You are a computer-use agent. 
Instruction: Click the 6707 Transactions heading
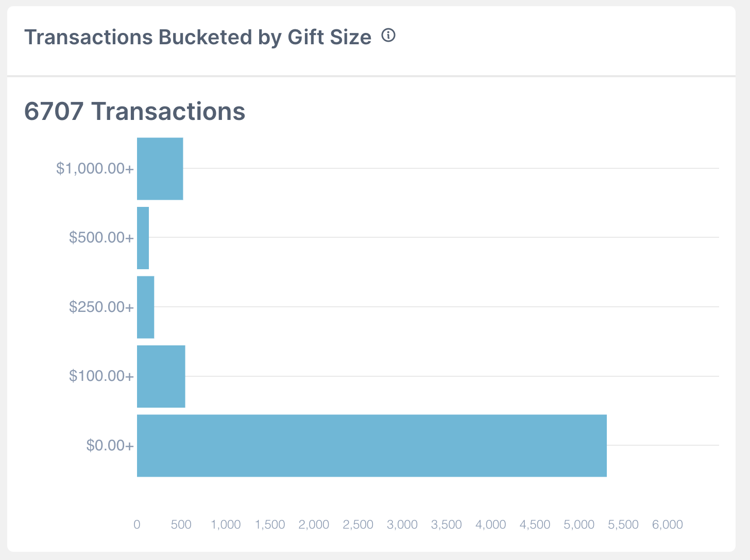pyautogui.click(x=135, y=111)
